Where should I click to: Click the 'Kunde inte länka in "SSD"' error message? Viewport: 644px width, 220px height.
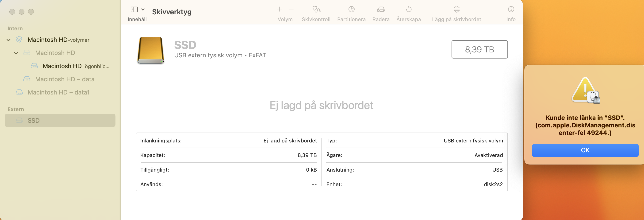pyautogui.click(x=585, y=125)
